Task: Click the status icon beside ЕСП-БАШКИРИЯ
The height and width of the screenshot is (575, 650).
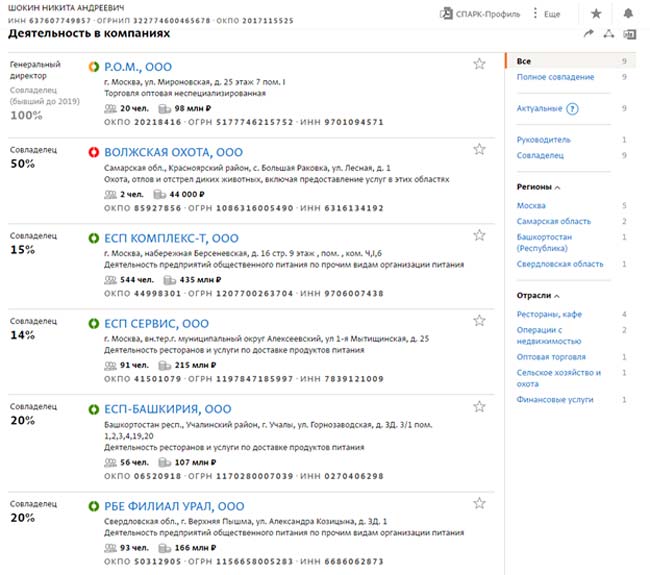Action: (x=94, y=409)
